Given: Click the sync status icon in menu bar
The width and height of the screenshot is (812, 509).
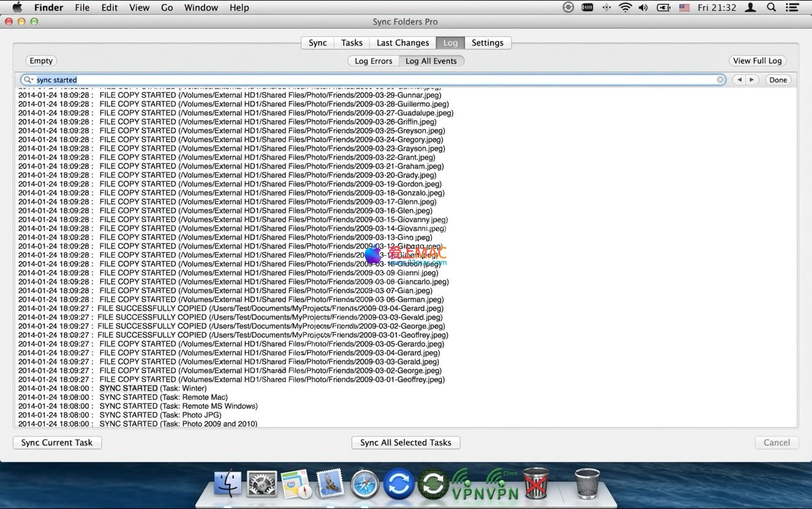Looking at the screenshot, I should click(569, 8).
